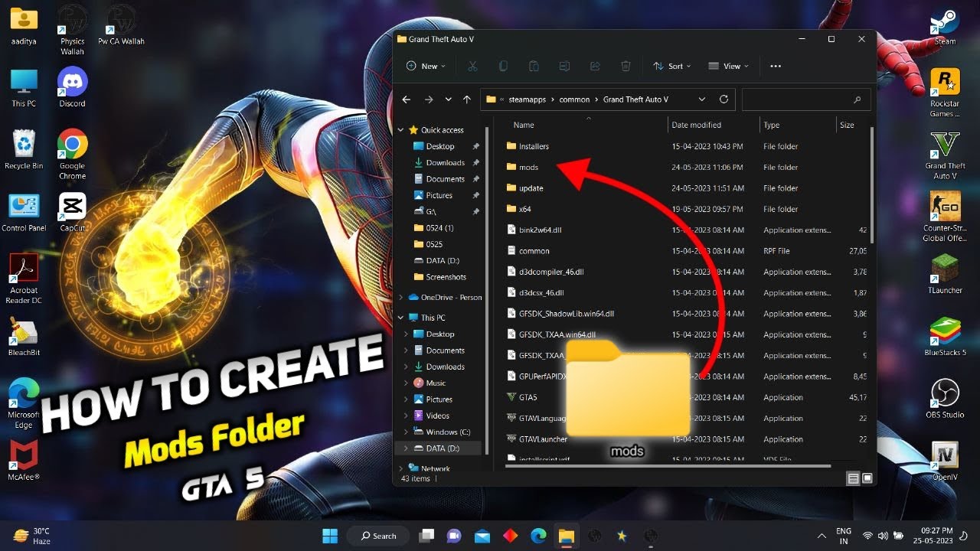Image resolution: width=980 pixels, height=551 pixels.
Task: Open Control Panel desktop icon
Action: tap(24, 212)
